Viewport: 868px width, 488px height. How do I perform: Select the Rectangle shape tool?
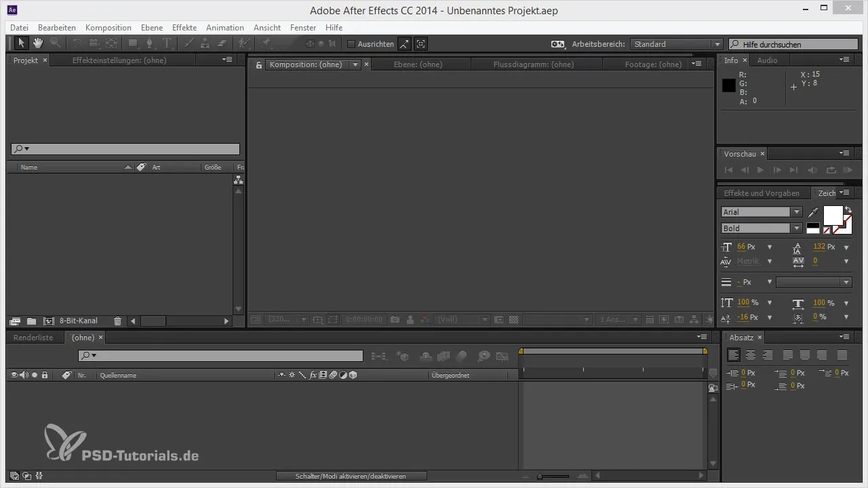(133, 43)
